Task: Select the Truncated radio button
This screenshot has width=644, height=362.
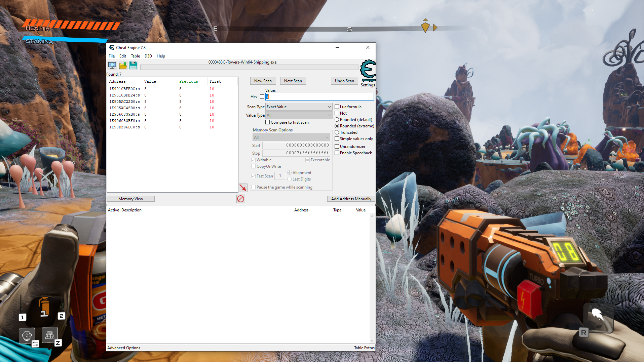Action: coord(337,132)
